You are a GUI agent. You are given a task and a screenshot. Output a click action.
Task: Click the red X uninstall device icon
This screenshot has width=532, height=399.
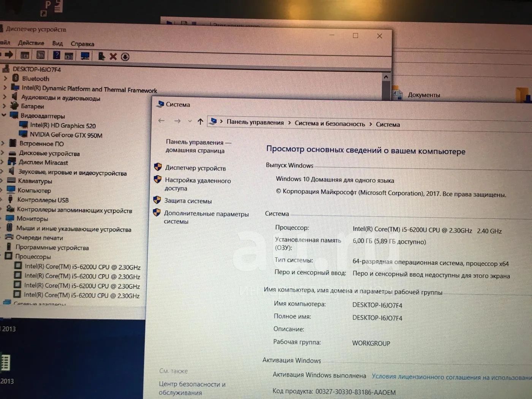pyautogui.click(x=113, y=57)
